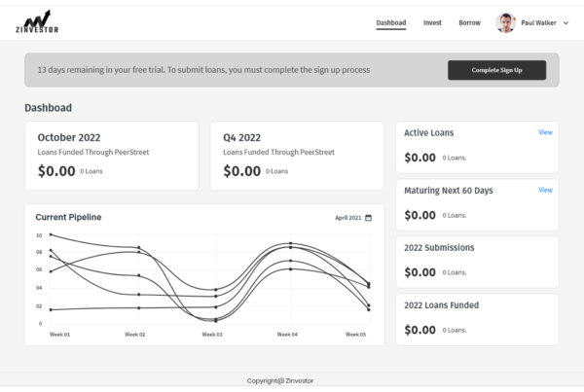Click the Week 04 peak data point
Screen dimensions: 584x392
[x=290, y=243]
